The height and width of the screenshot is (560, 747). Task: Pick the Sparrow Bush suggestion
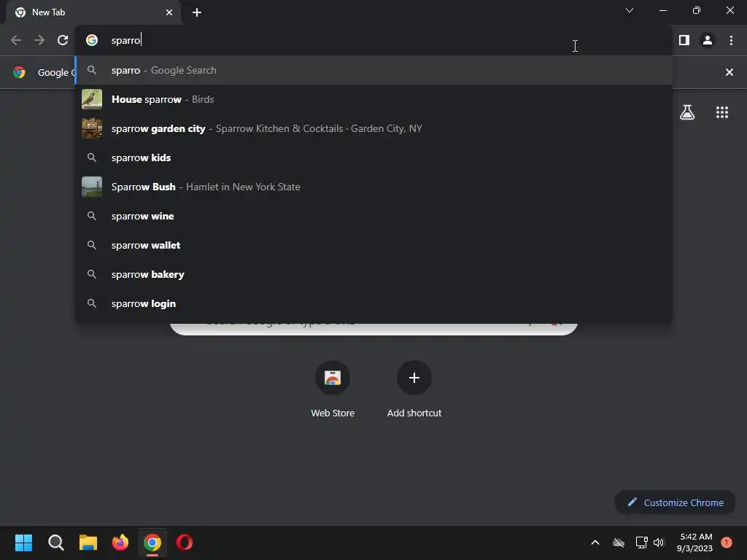point(373,187)
